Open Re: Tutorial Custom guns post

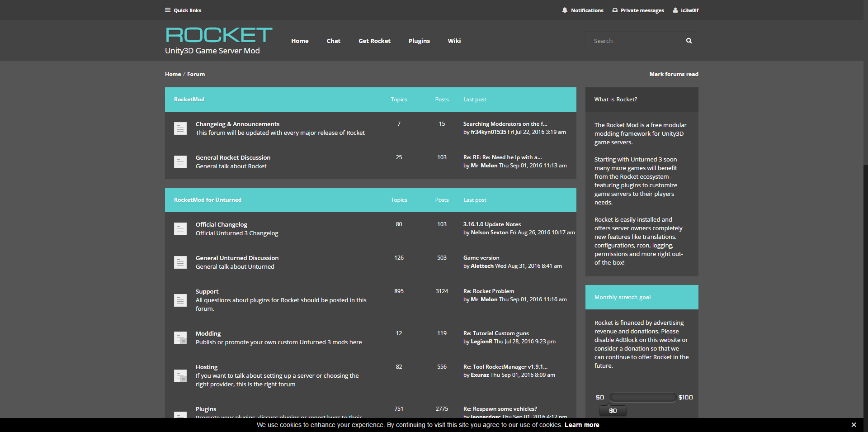pyautogui.click(x=496, y=333)
